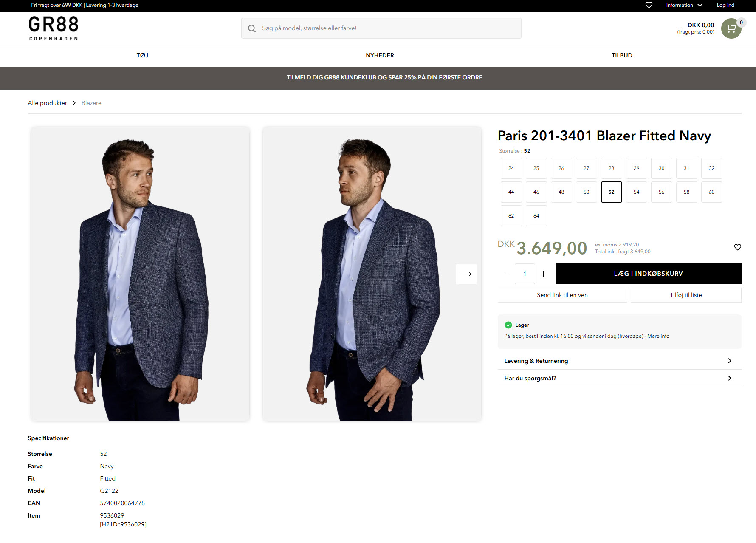Viewport: 756px width, 543px height.
Task: Click Læg i indkøbskurv button
Action: pos(648,274)
